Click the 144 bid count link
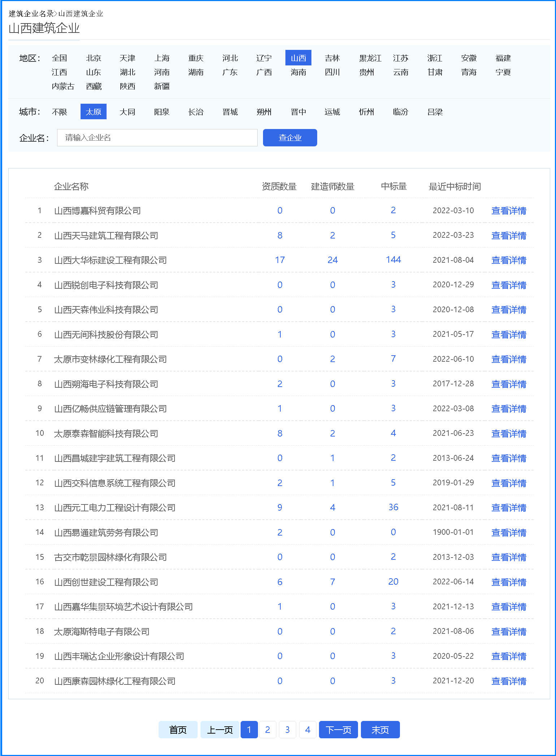556x756 pixels. [x=393, y=260]
